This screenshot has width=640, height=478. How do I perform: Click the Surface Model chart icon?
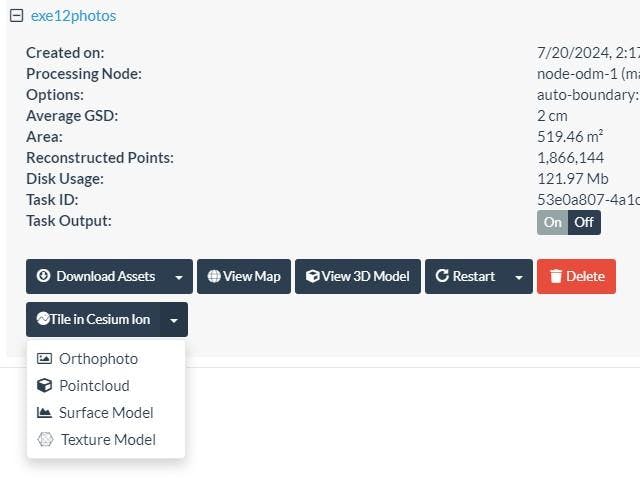44,412
